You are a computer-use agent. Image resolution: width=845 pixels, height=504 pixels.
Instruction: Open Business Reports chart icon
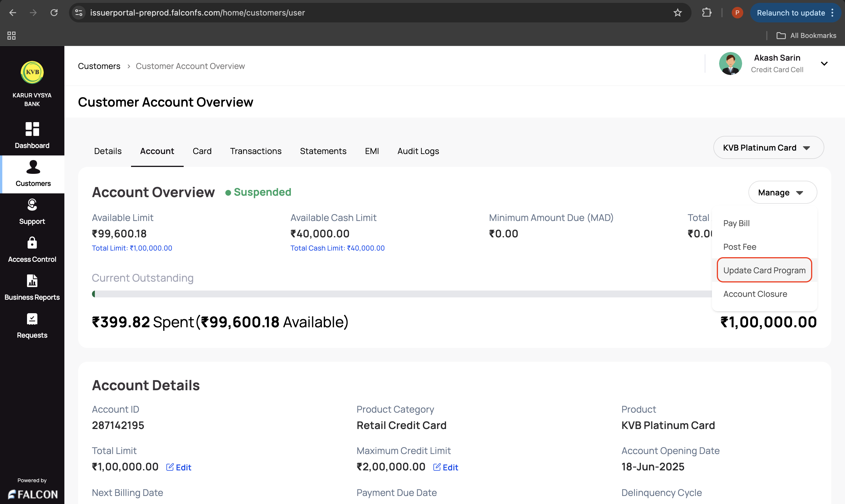point(32,281)
